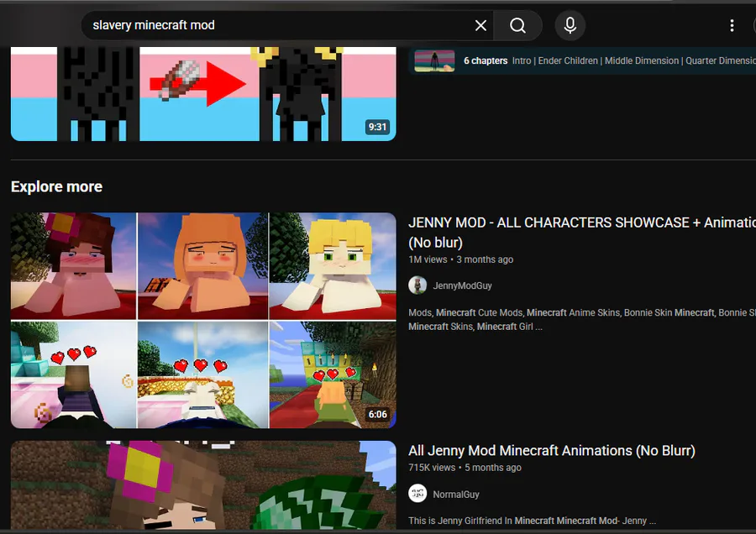Open the 9:31 video thumbnail
The image size is (756, 534).
point(203,94)
